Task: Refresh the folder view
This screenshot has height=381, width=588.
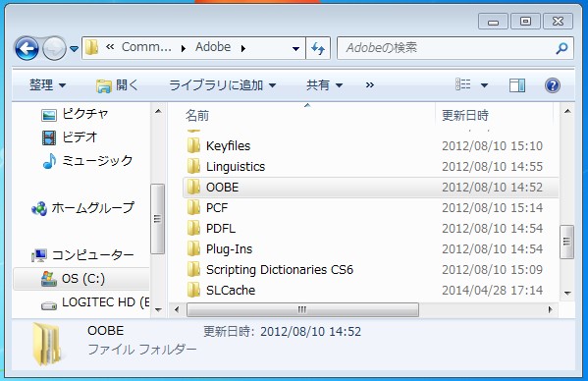Action: point(318,48)
